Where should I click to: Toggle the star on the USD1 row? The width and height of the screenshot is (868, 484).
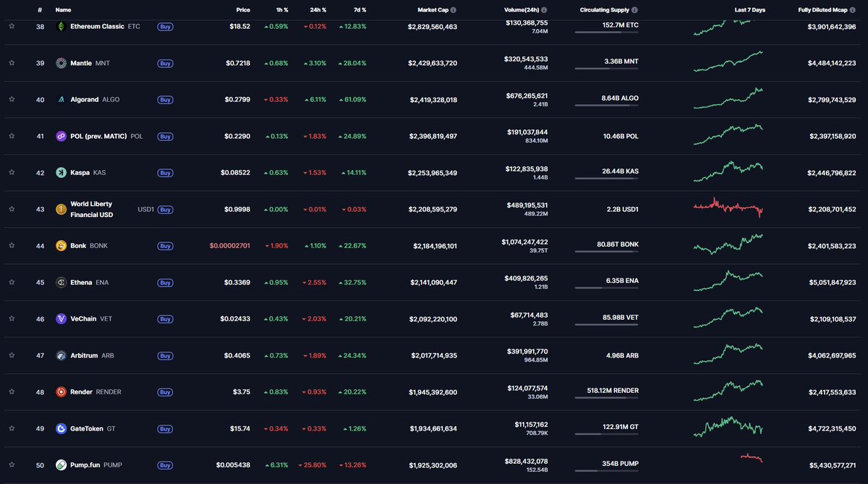pyautogui.click(x=12, y=209)
